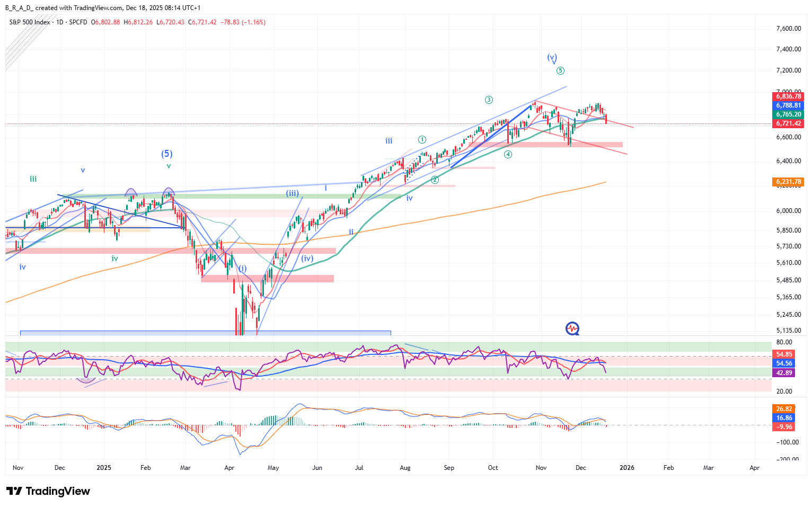Click the 2025 label on time axis
This screenshot has height=507, width=812.
pos(104,468)
